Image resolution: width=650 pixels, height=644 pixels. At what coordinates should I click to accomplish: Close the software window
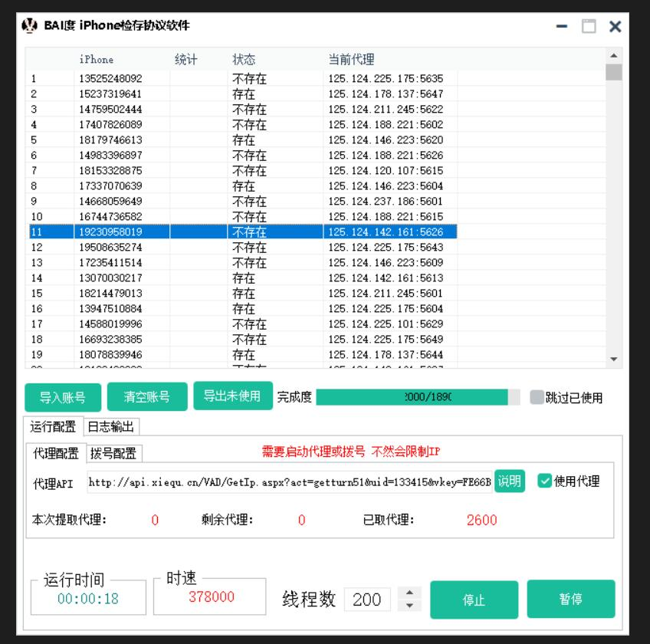(616, 27)
